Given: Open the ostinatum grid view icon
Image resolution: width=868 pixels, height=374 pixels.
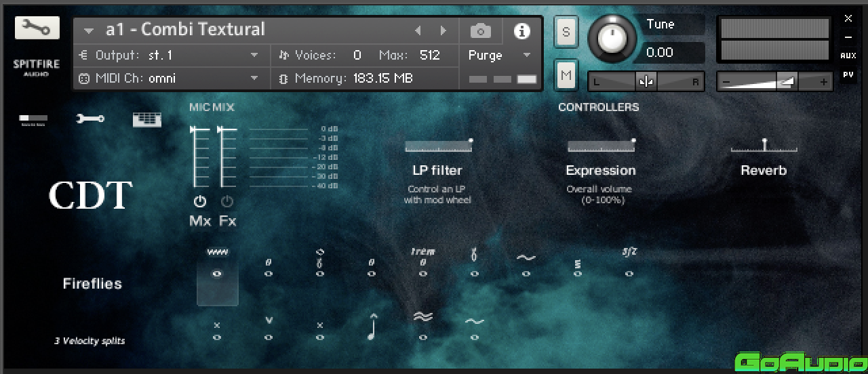Looking at the screenshot, I should [146, 119].
